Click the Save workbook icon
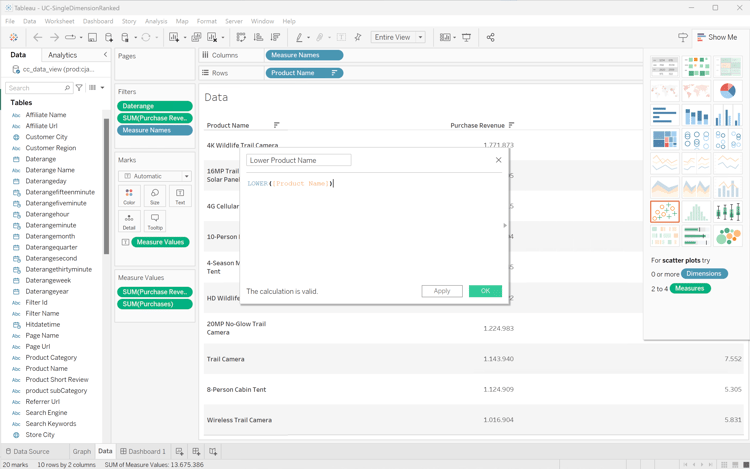 coord(92,37)
